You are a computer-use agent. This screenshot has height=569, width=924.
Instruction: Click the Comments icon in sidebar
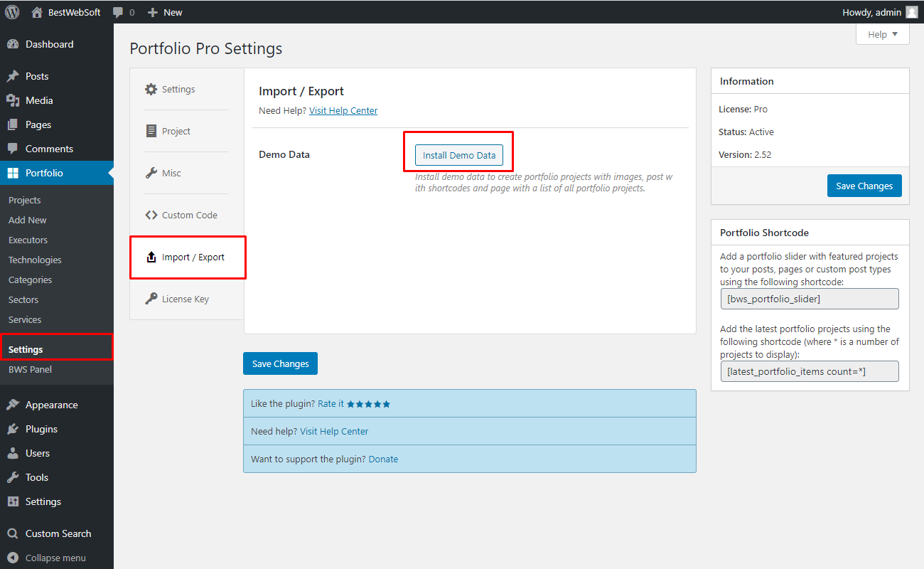[x=13, y=149]
